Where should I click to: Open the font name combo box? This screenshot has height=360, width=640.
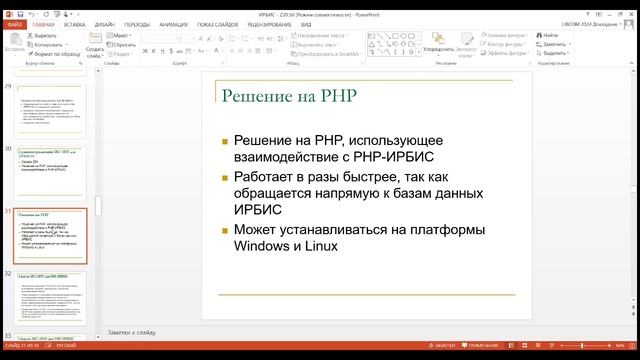(x=161, y=39)
